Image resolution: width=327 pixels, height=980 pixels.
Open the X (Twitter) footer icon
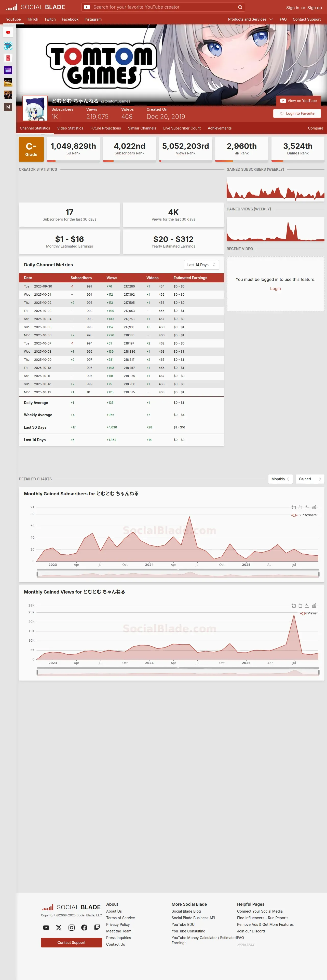pos(59,927)
